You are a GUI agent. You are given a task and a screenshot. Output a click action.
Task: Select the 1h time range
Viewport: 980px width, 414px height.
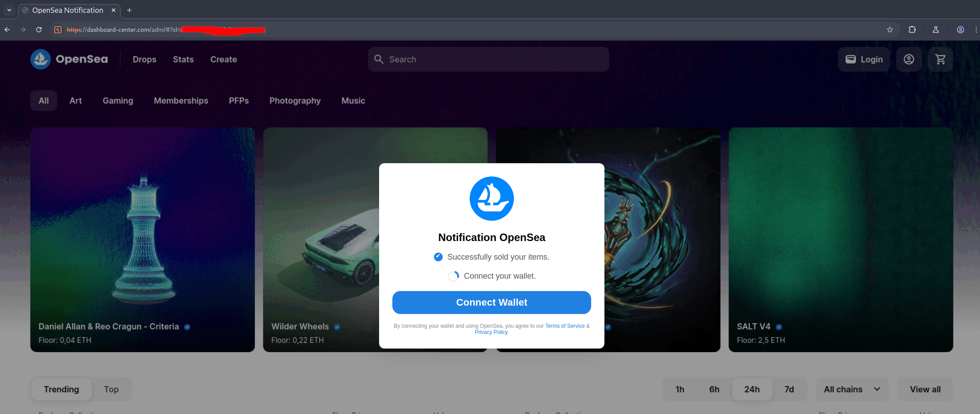[x=680, y=389]
